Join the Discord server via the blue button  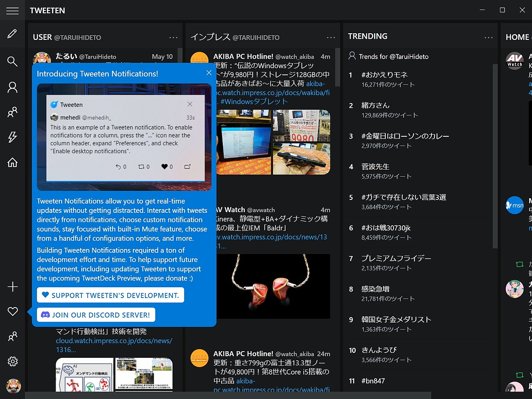[96, 315]
